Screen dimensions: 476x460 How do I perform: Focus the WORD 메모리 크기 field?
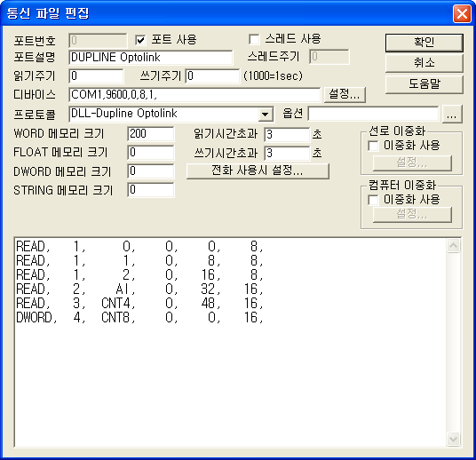151,134
